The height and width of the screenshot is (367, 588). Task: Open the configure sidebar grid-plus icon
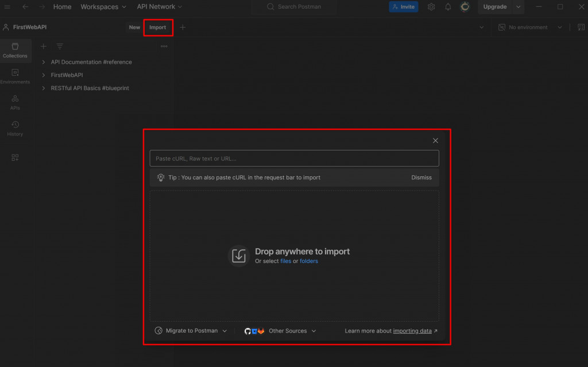tap(15, 157)
